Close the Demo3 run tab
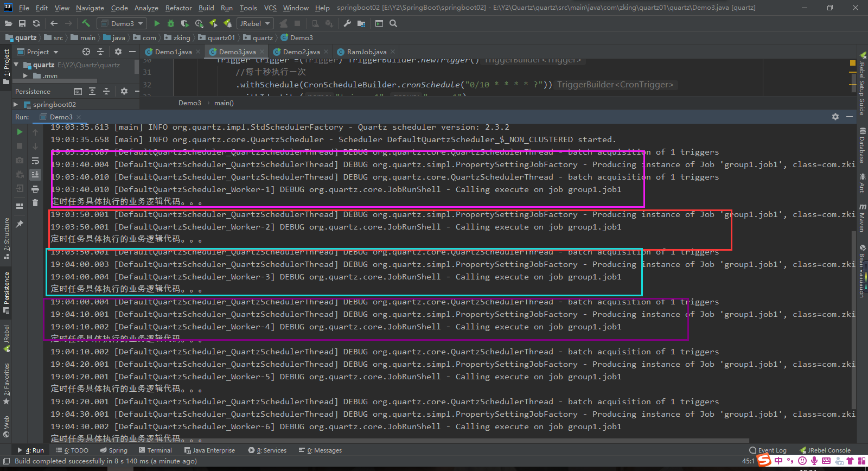This screenshot has width=868, height=471. (x=79, y=117)
